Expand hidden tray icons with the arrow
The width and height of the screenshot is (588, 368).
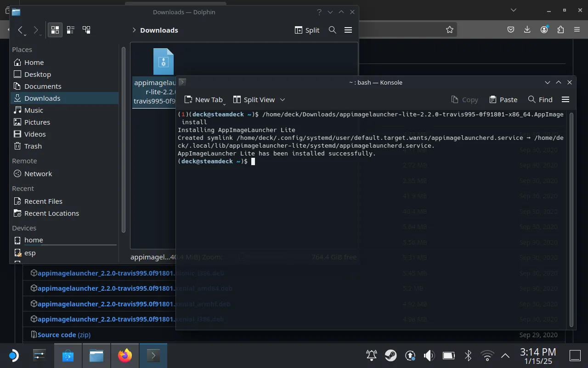pos(505,355)
